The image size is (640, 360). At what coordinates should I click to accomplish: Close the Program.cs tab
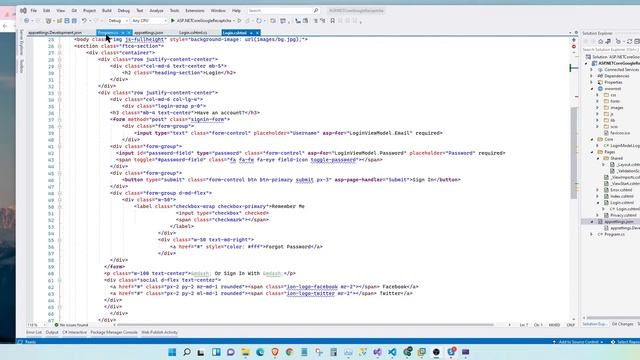[129, 33]
